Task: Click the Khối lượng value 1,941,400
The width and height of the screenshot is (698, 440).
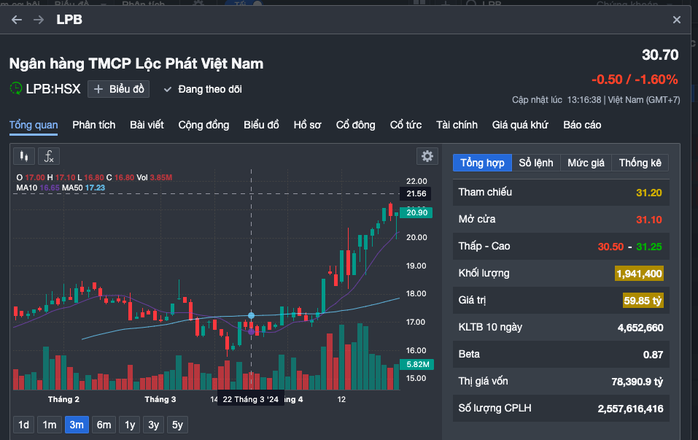Action: [639, 273]
